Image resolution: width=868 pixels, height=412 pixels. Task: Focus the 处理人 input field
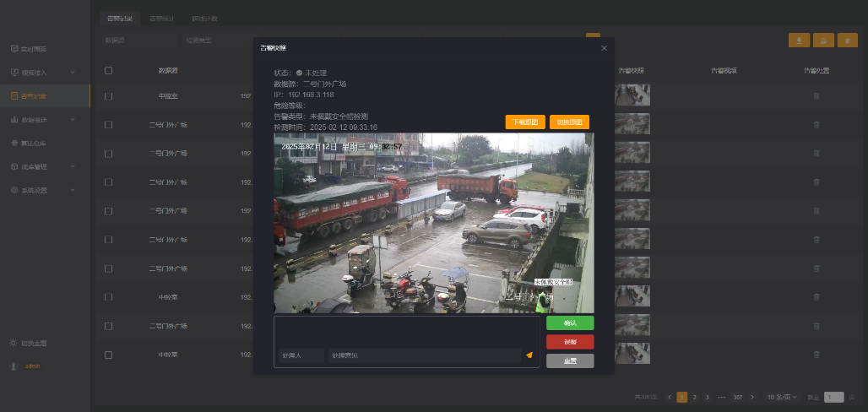(301, 355)
